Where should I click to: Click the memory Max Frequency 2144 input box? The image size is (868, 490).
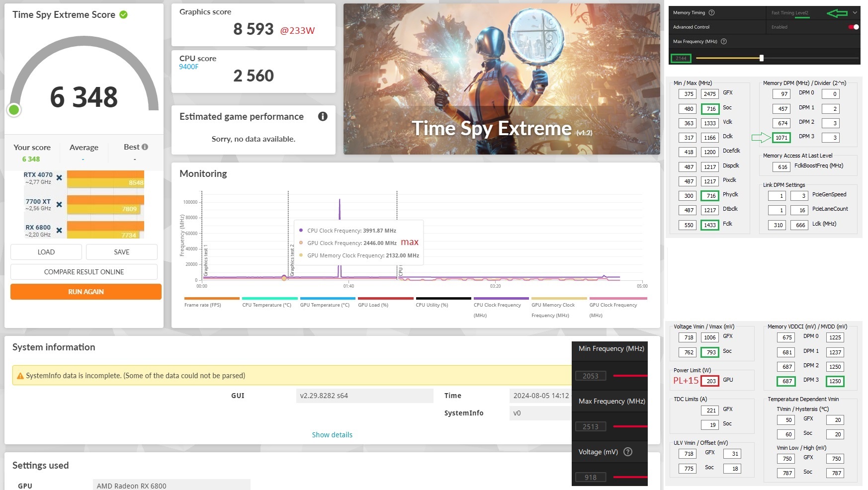point(681,58)
